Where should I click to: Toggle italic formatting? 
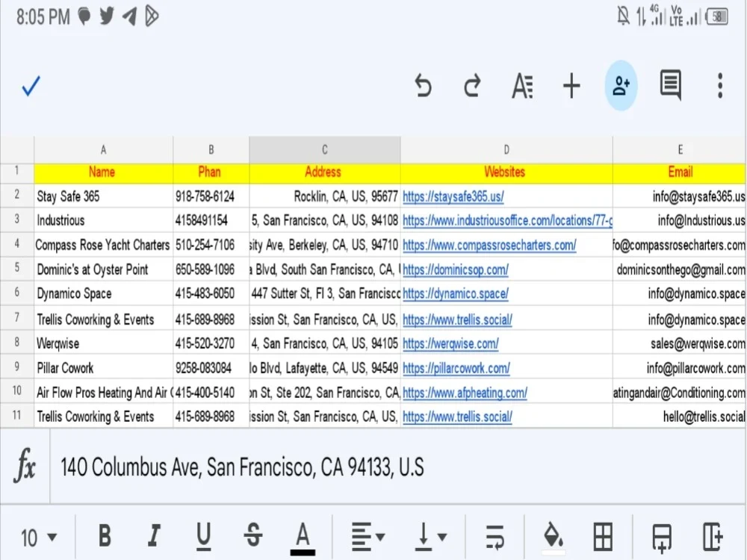point(154,535)
